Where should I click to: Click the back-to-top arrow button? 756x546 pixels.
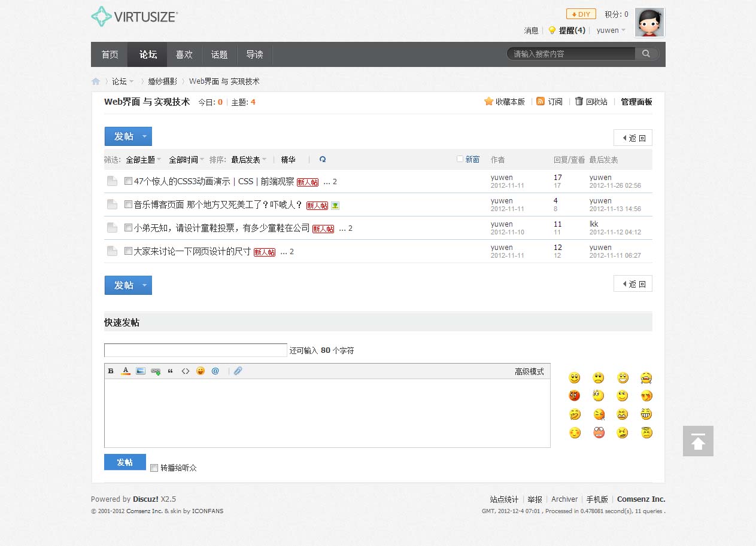698,441
